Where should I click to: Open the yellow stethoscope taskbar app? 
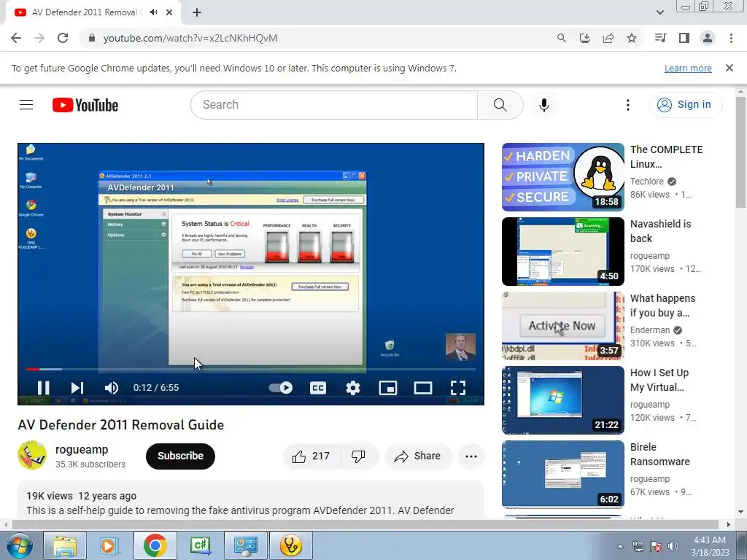tap(291, 545)
